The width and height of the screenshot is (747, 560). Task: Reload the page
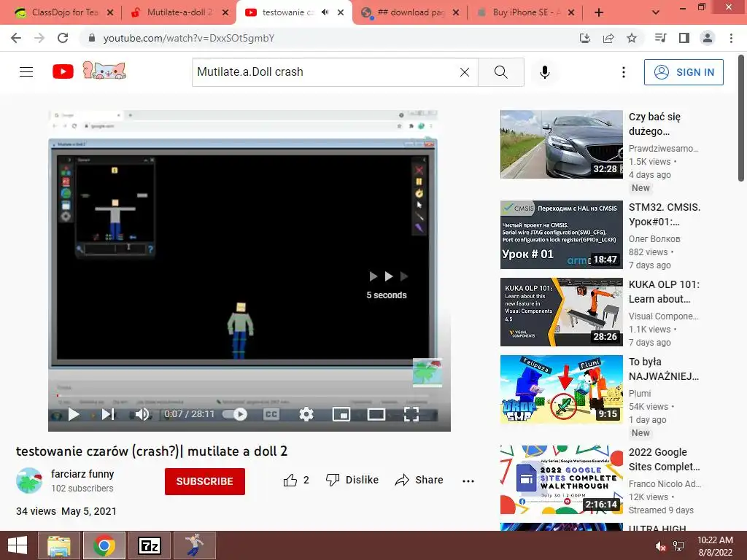63,38
